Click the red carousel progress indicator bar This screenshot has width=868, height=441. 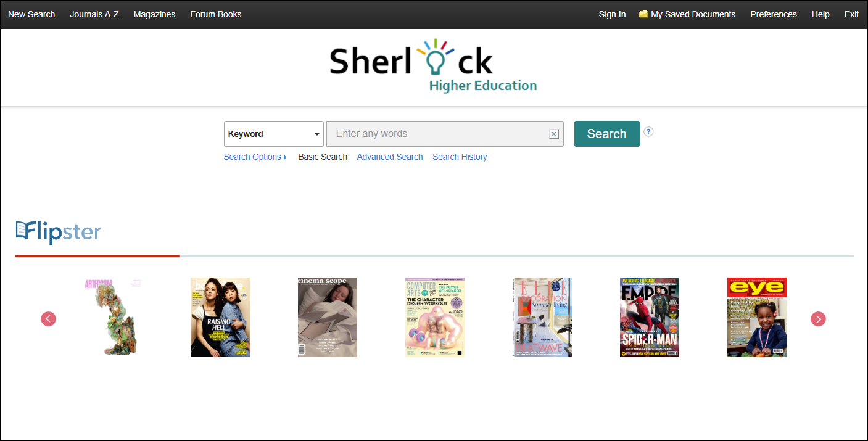point(97,254)
